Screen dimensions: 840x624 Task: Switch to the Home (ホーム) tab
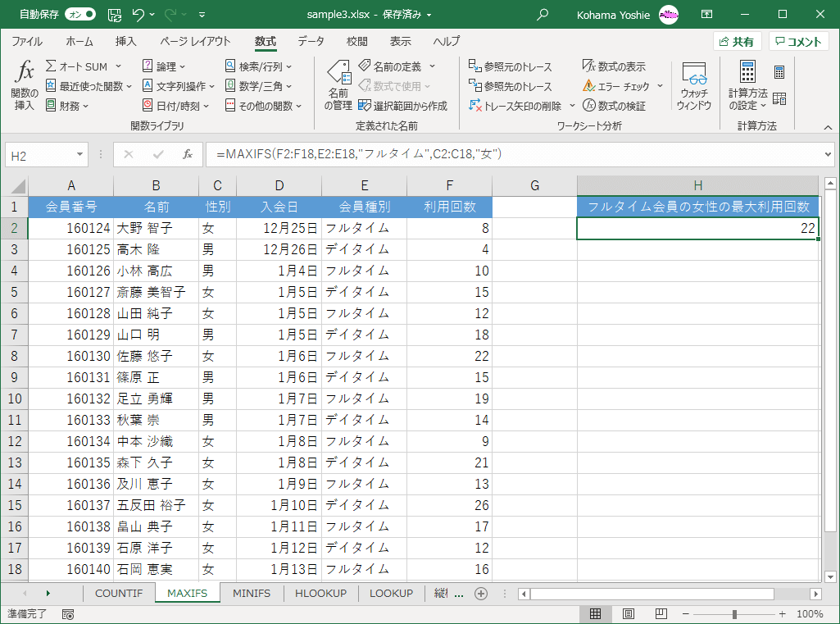[x=79, y=41]
